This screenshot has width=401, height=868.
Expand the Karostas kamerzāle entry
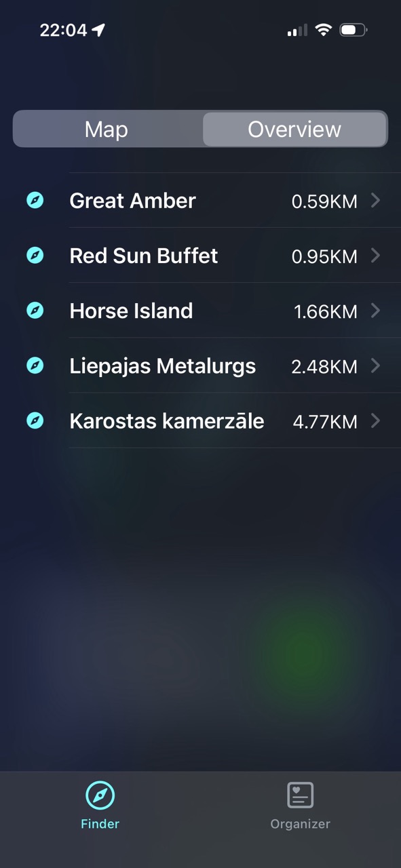375,420
